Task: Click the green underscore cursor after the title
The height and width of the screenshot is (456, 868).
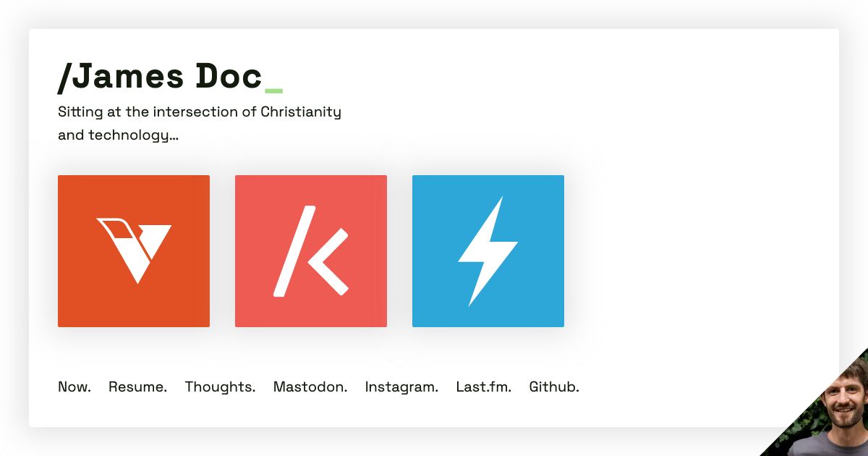Action: (x=273, y=90)
